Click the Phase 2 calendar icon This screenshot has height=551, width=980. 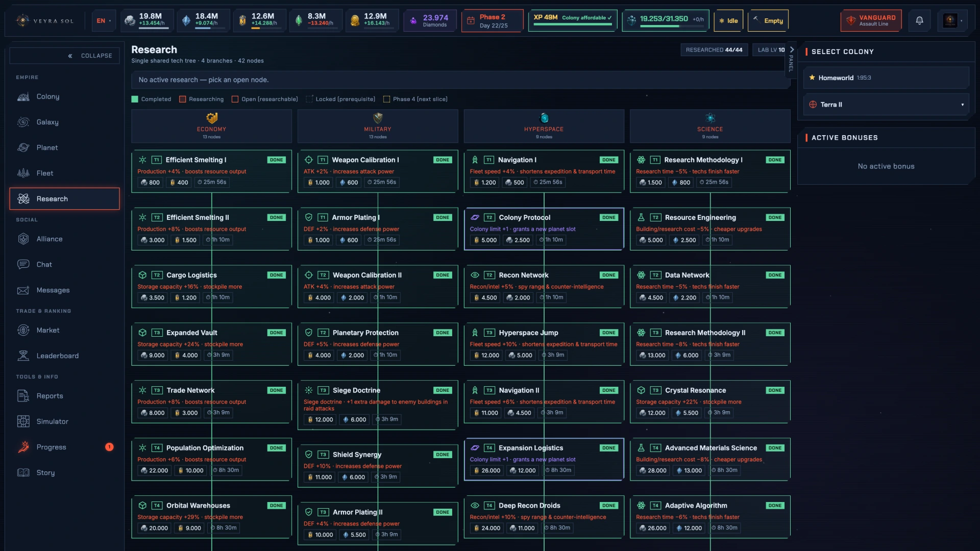pos(470,21)
